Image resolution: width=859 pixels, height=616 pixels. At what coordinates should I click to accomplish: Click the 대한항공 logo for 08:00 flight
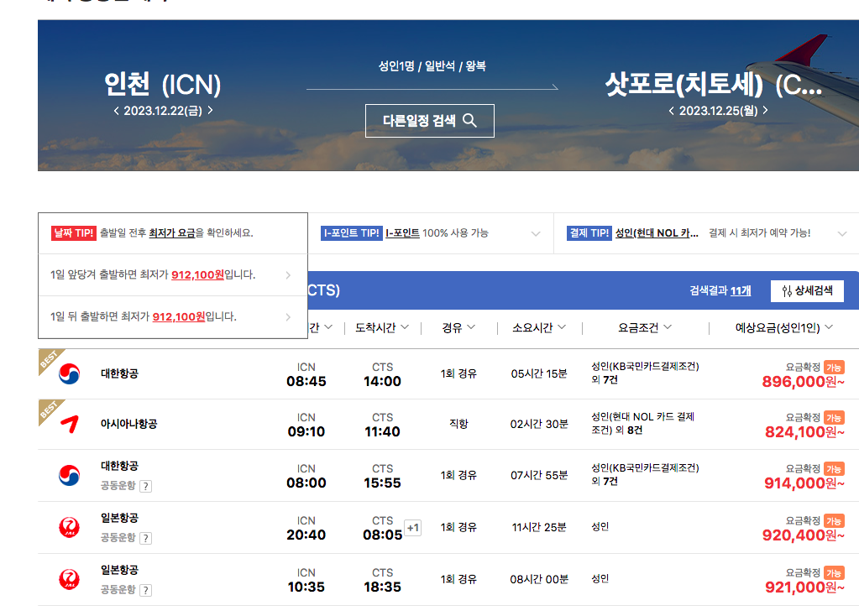pyautogui.click(x=70, y=475)
